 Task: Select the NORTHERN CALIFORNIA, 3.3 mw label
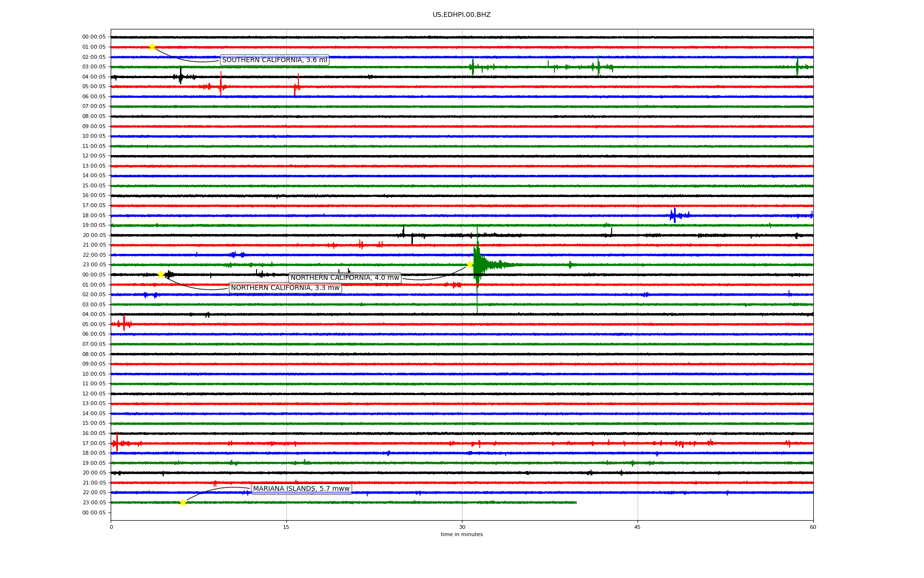285,288
